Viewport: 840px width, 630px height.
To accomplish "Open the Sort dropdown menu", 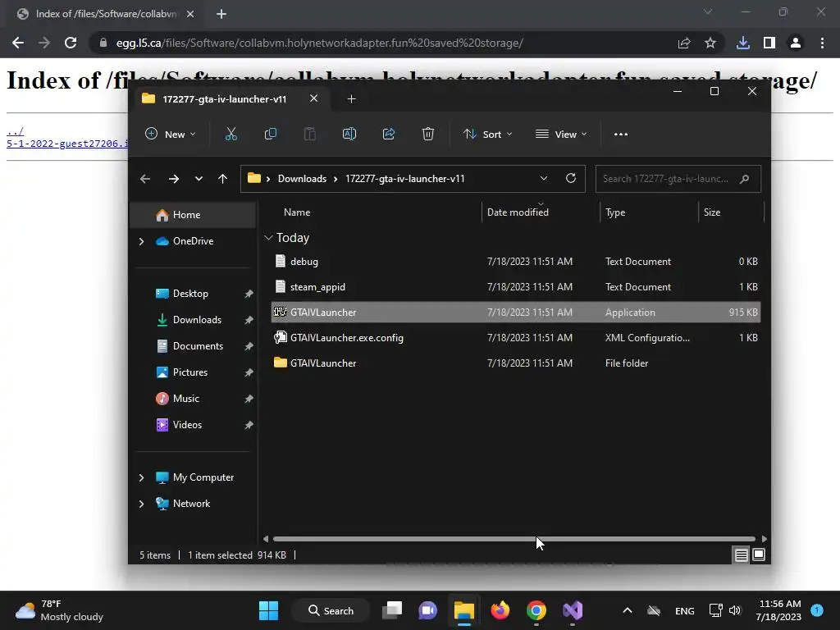I will pos(487,134).
